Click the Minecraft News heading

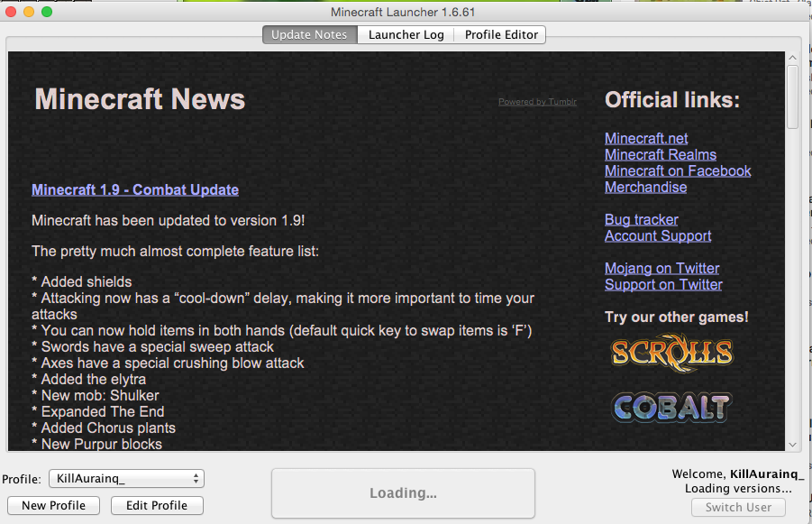pyautogui.click(x=140, y=99)
